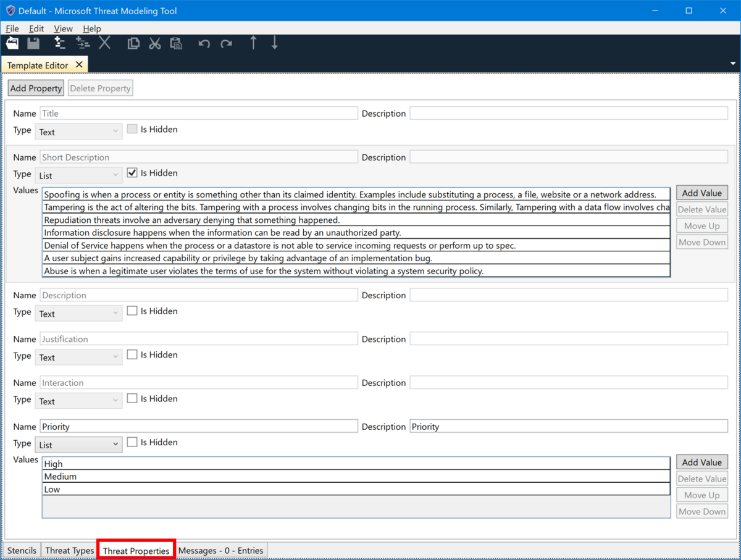The width and height of the screenshot is (741, 560).
Task: Click Delete Value for Priority values
Action: point(702,479)
